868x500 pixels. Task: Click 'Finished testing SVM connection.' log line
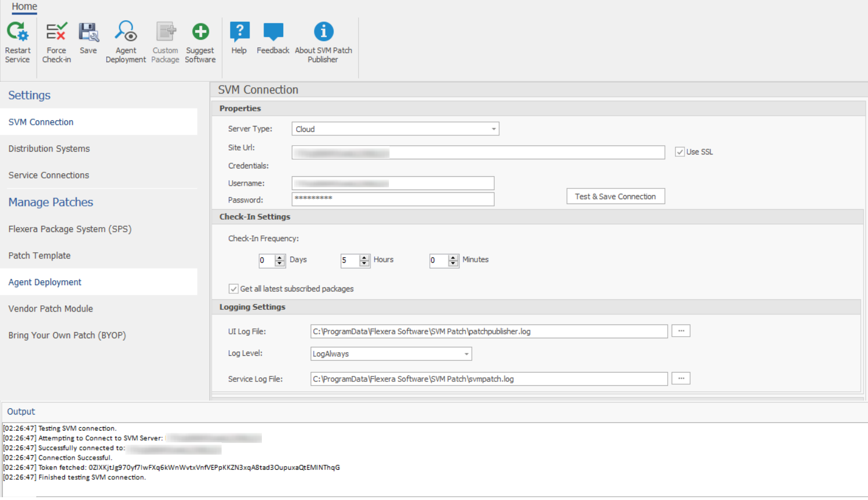74,477
